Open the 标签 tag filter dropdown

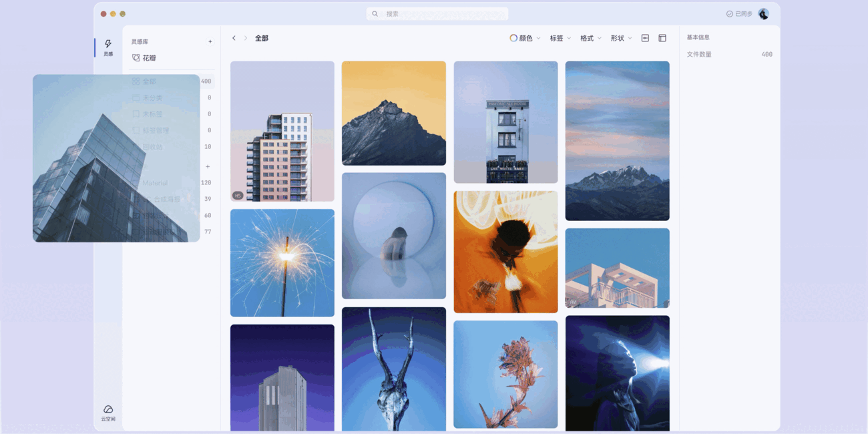tap(561, 38)
